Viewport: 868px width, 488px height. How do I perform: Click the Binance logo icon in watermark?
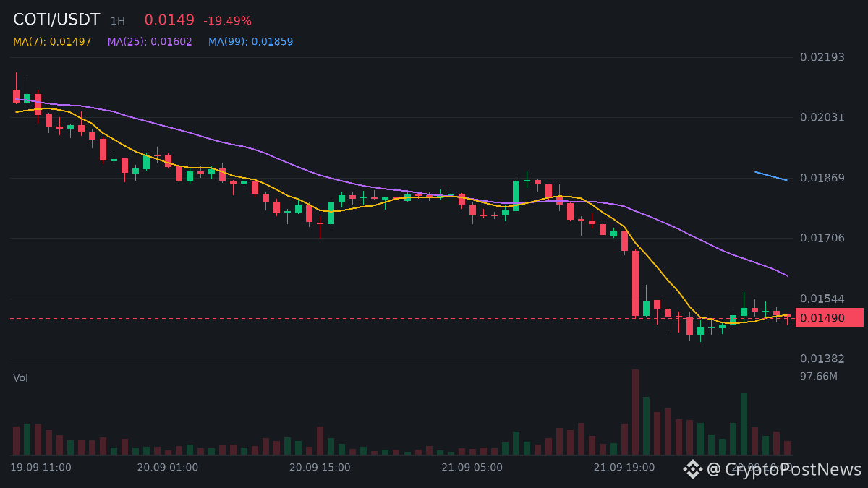[693, 469]
